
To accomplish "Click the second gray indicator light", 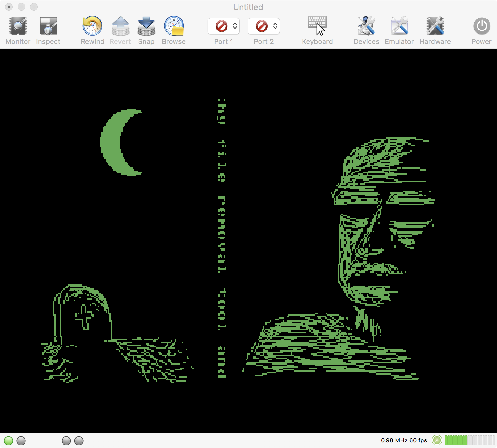I will (x=21, y=440).
